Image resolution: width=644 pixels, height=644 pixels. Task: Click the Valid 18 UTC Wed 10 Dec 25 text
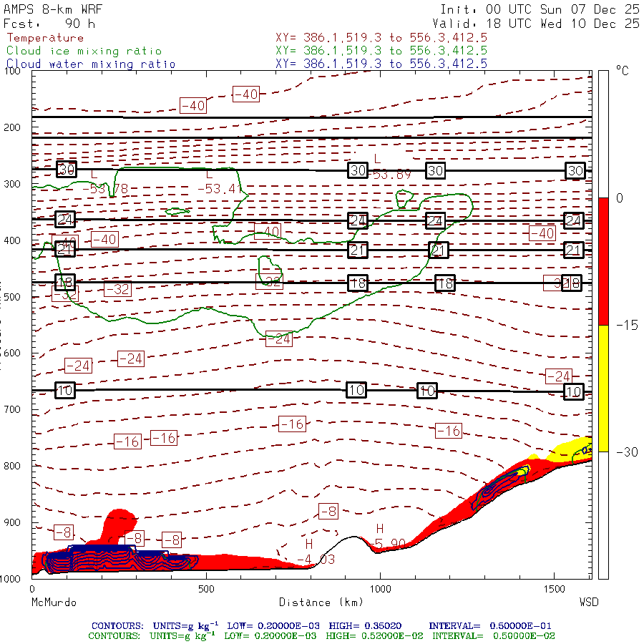(535, 24)
